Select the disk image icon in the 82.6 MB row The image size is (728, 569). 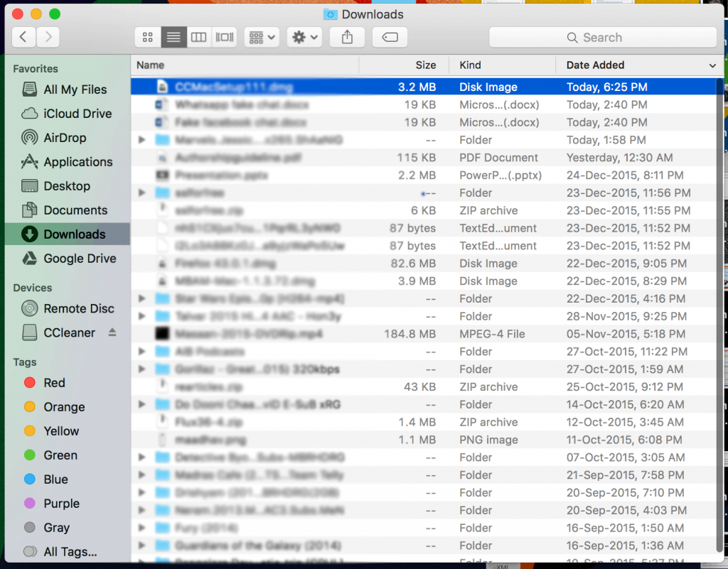pos(162,264)
